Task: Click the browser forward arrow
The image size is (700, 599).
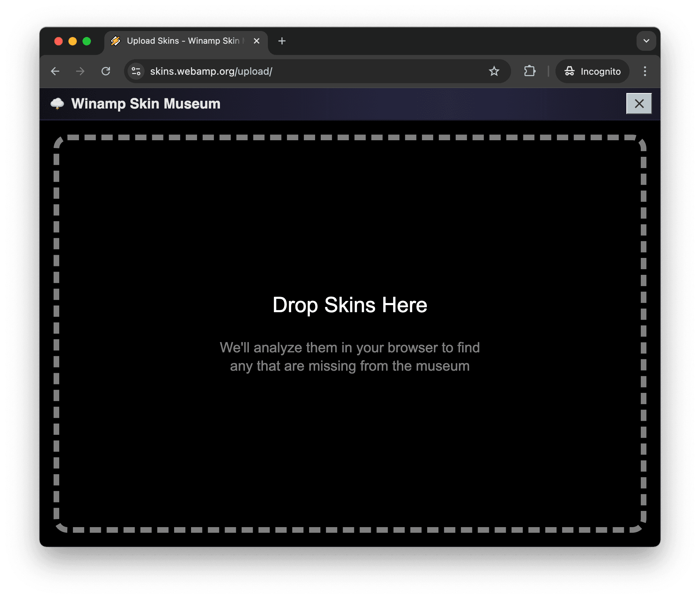Action: point(80,72)
